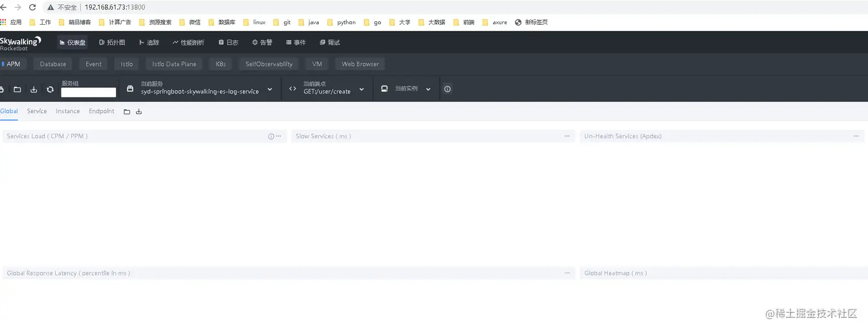This screenshot has width=868, height=330.
Task: Open the 资源搜索 bookmark folder
Action: coord(155,22)
